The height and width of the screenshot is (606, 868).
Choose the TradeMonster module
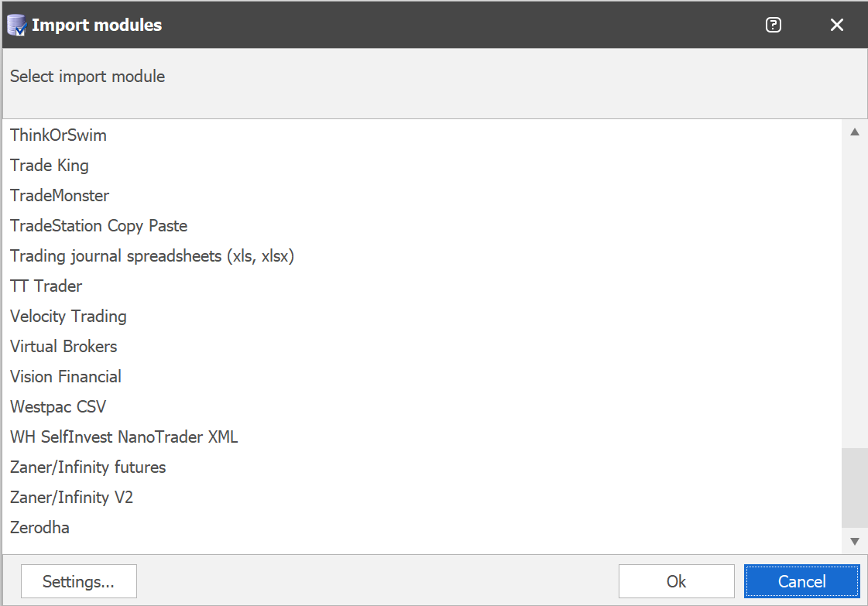422,195
